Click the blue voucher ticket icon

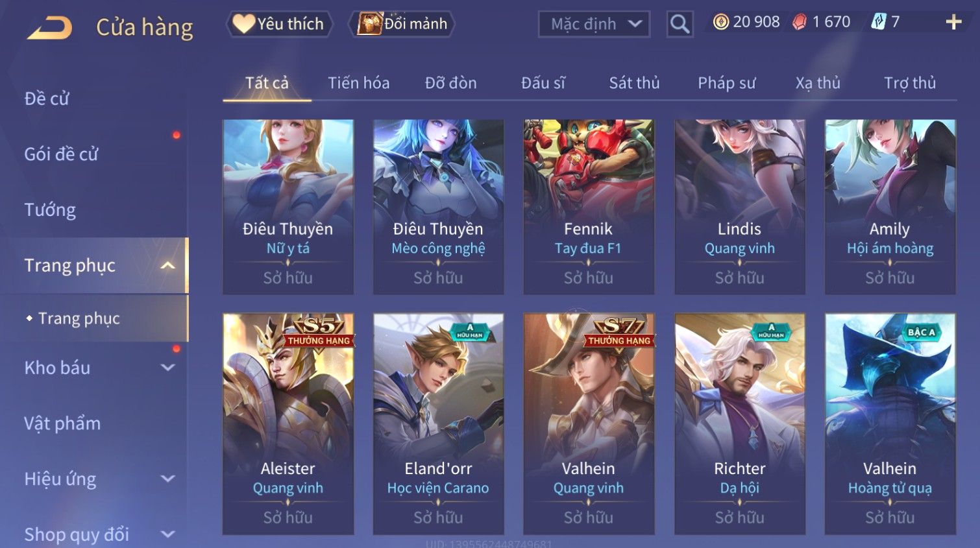[x=878, y=22]
